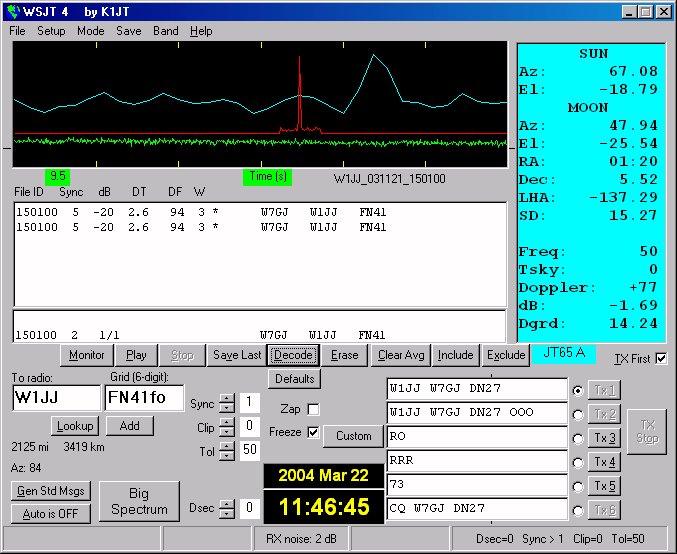Open the Setup menu

coord(51,31)
